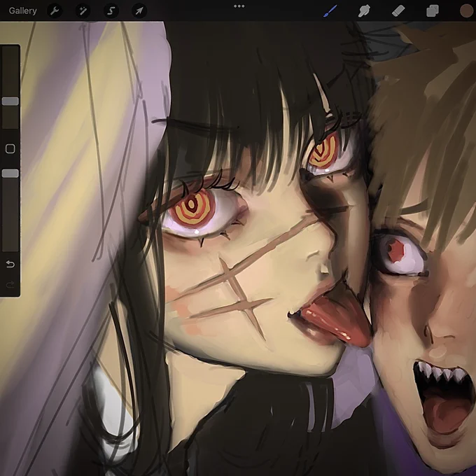Image resolution: width=476 pixels, height=476 pixels.
Task: Open the Layers panel
Action: tap(433, 11)
